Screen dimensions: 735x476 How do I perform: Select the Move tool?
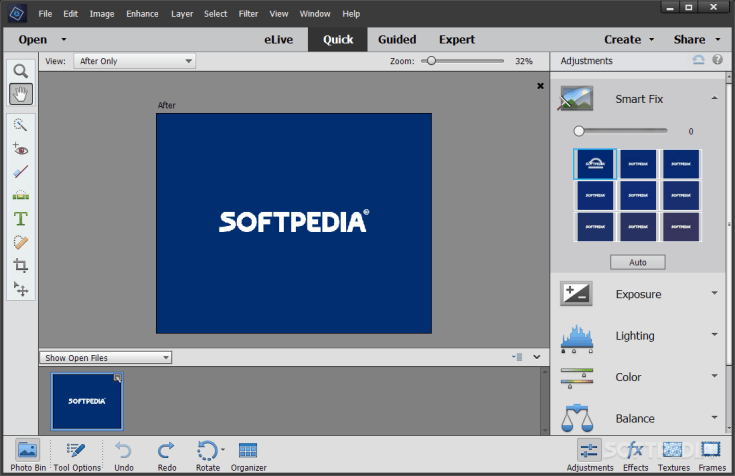tap(20, 289)
